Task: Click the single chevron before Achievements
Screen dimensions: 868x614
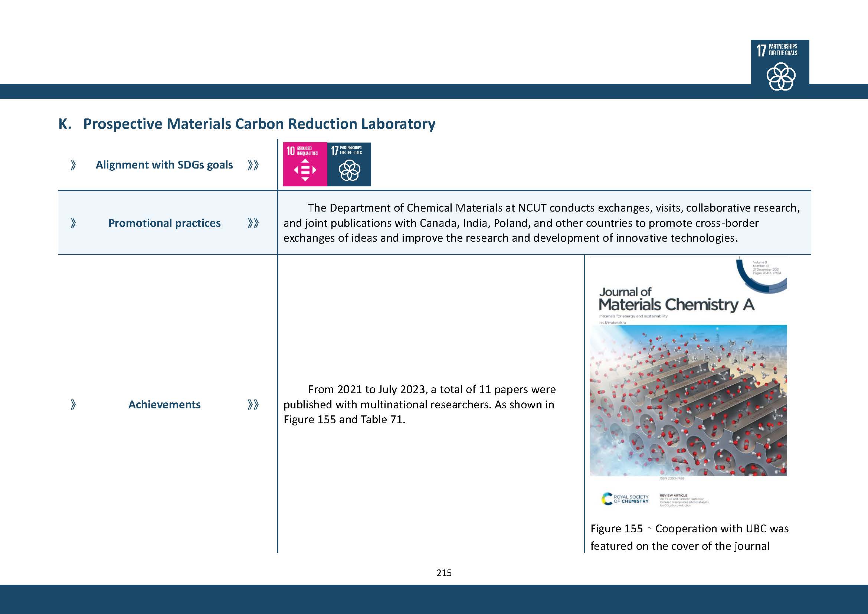Action: [x=73, y=405]
